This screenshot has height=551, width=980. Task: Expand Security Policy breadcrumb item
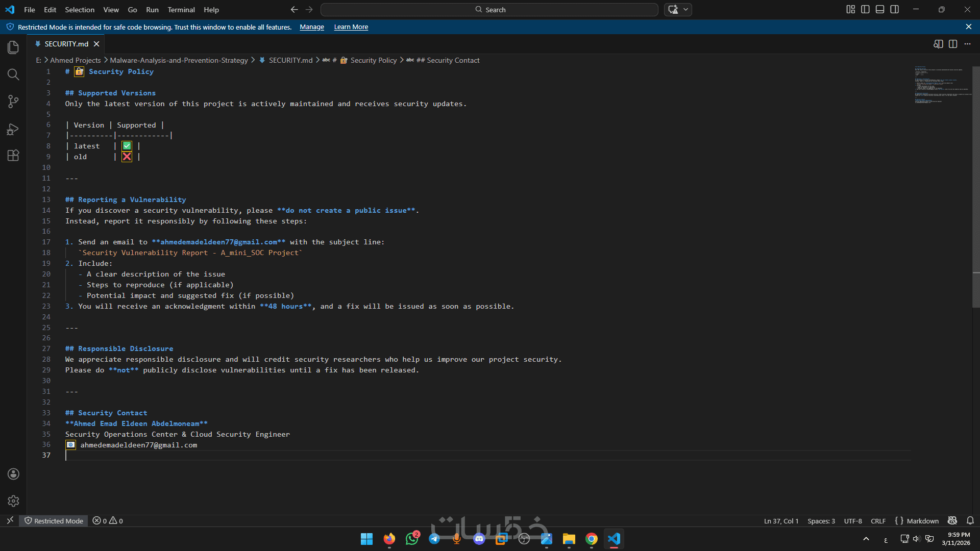373,60
